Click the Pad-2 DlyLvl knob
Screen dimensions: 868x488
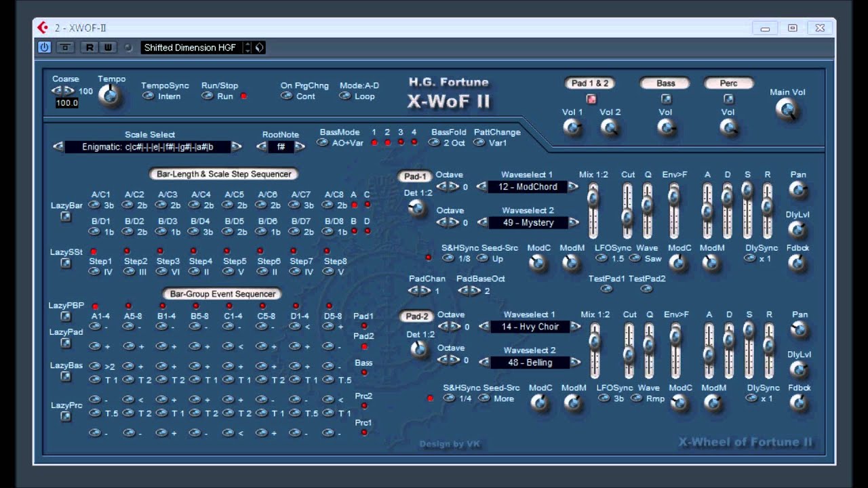coord(799,369)
